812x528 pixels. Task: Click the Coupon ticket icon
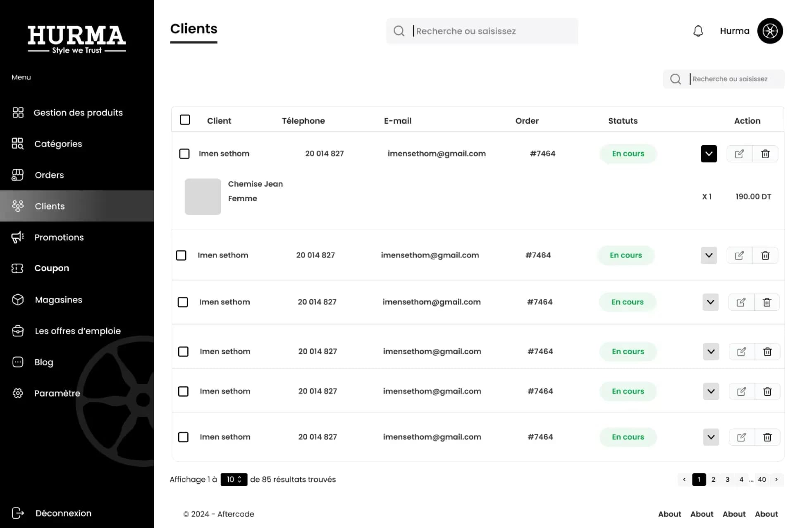17,268
